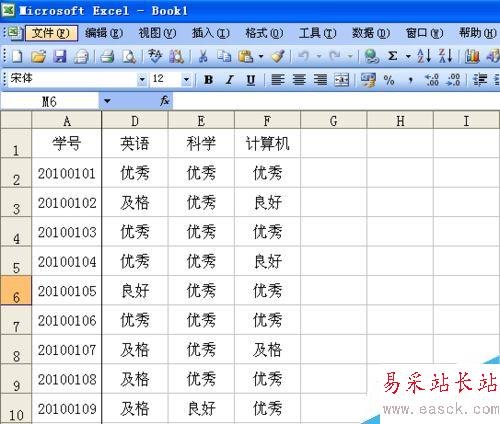Select cell containing 20100105

[x=67, y=291]
